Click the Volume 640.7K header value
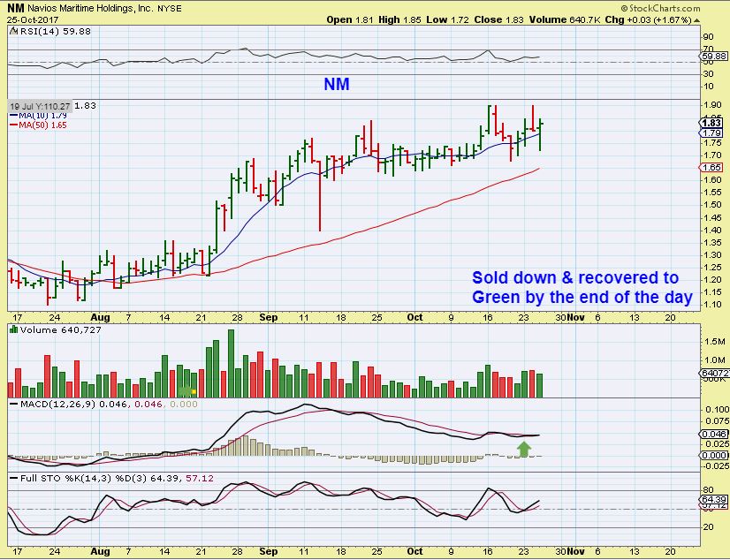Image resolution: width=730 pixels, height=560 pixels. [565, 19]
